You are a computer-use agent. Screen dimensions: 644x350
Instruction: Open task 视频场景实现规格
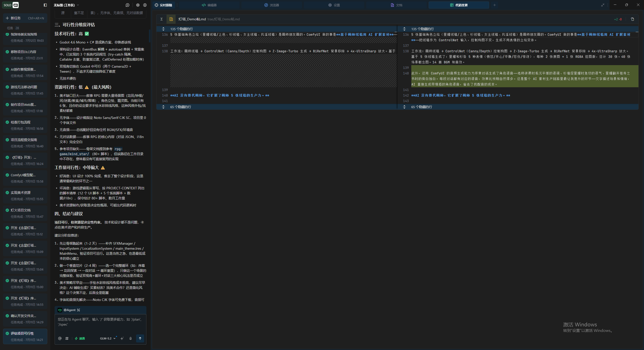tap(25, 37)
